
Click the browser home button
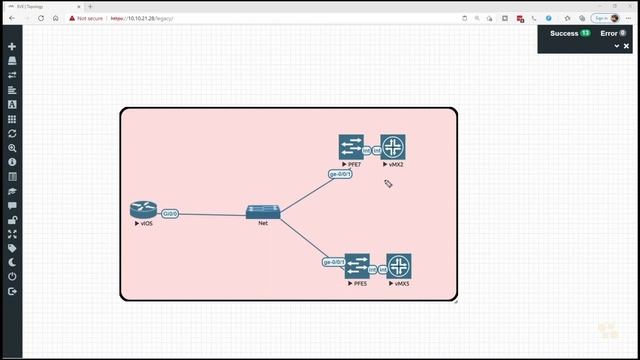coord(56,18)
